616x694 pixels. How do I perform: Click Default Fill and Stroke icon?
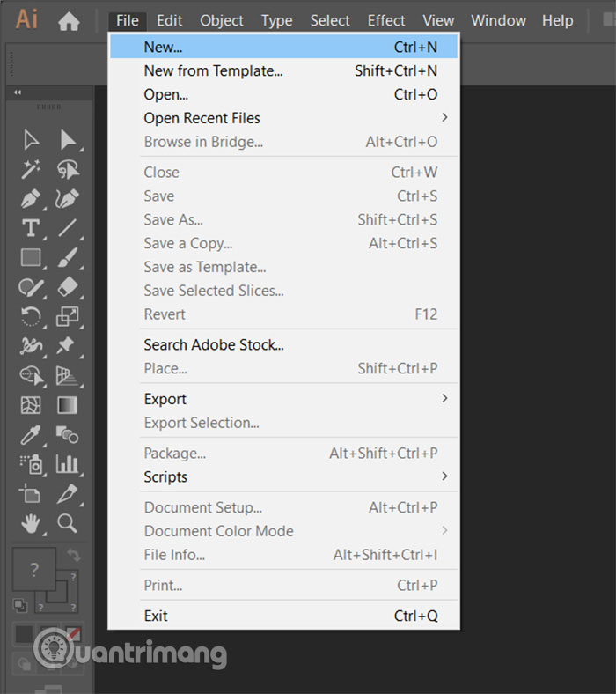click(x=20, y=605)
